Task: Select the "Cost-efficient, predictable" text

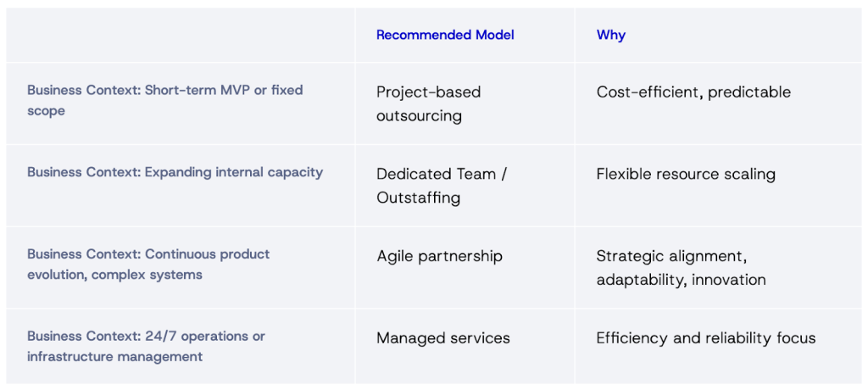Action: [x=693, y=92]
